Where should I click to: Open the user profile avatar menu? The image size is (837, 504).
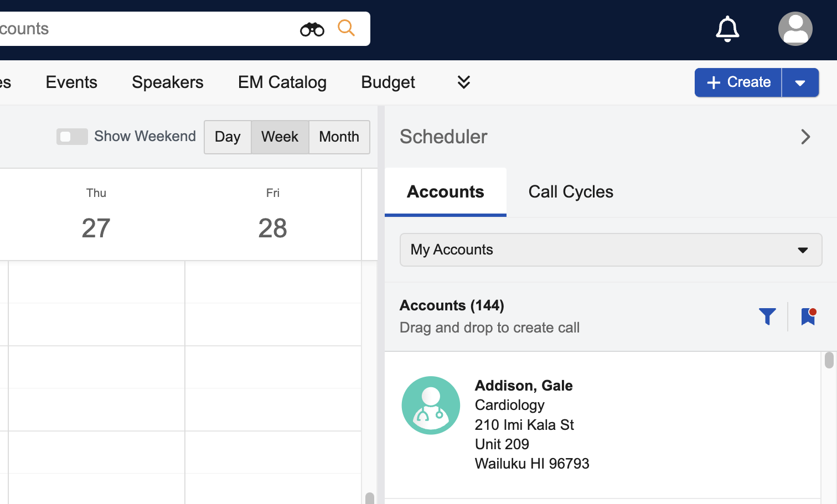tap(795, 29)
